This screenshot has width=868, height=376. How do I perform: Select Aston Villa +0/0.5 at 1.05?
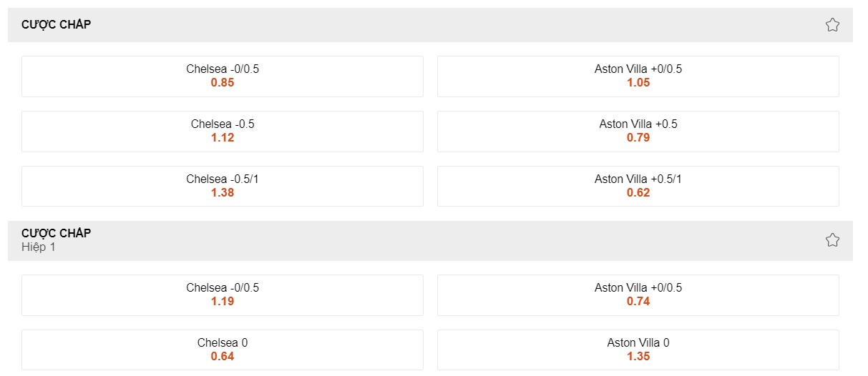638,76
